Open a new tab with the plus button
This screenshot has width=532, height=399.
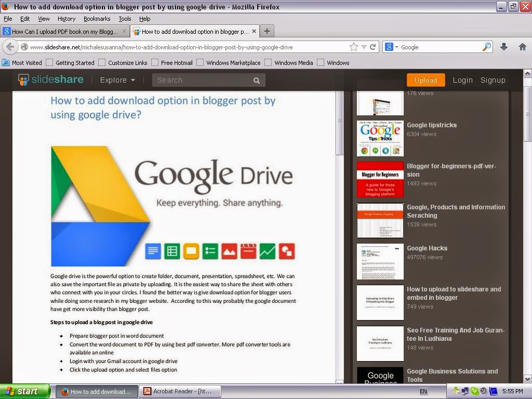click(x=267, y=31)
